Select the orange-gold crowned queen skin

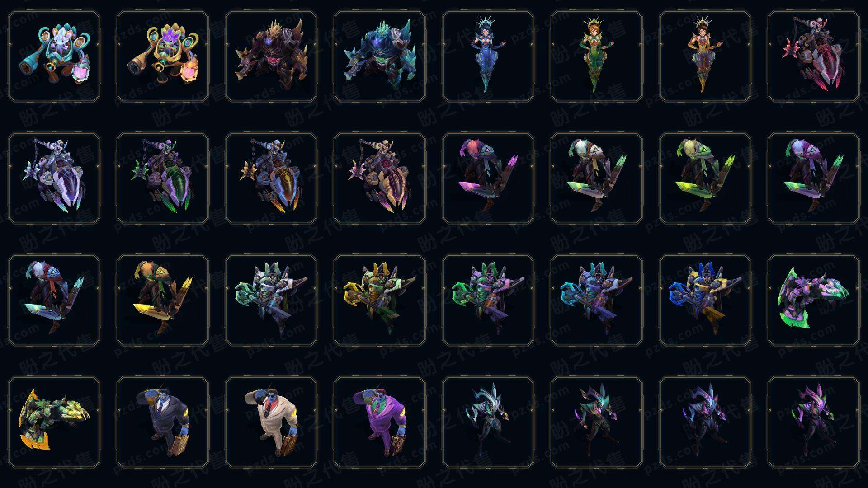705,56
